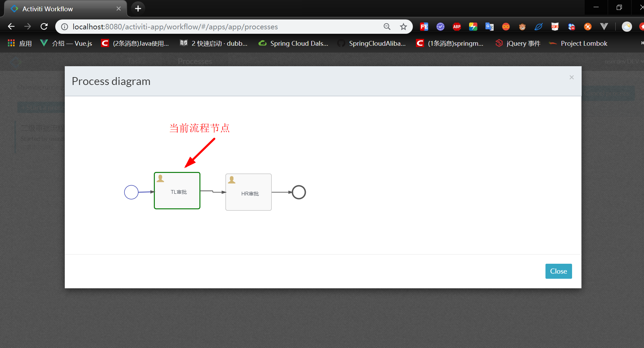Image resolution: width=644 pixels, height=348 pixels.
Task: Bookmark this page with the star icon
Action: (x=403, y=27)
